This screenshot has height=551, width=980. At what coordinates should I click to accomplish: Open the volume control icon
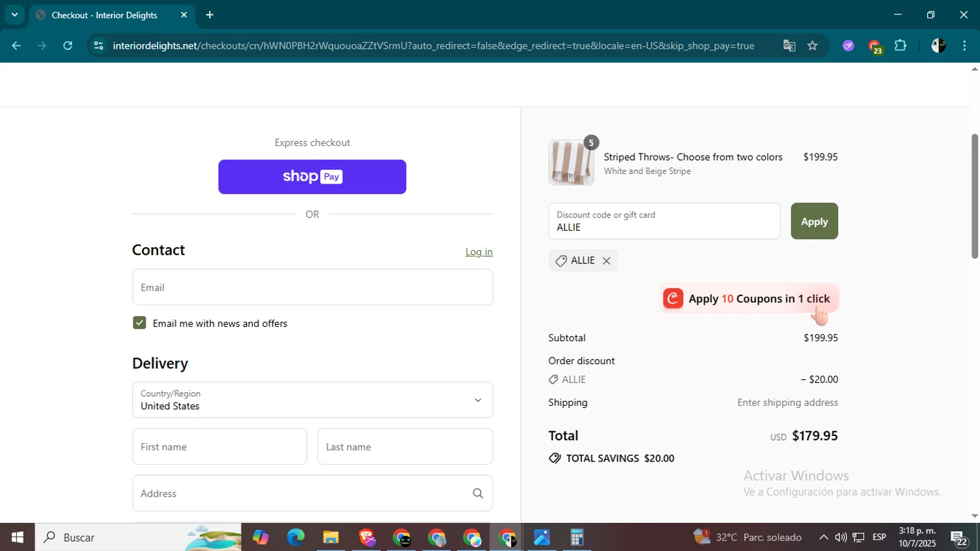click(841, 537)
